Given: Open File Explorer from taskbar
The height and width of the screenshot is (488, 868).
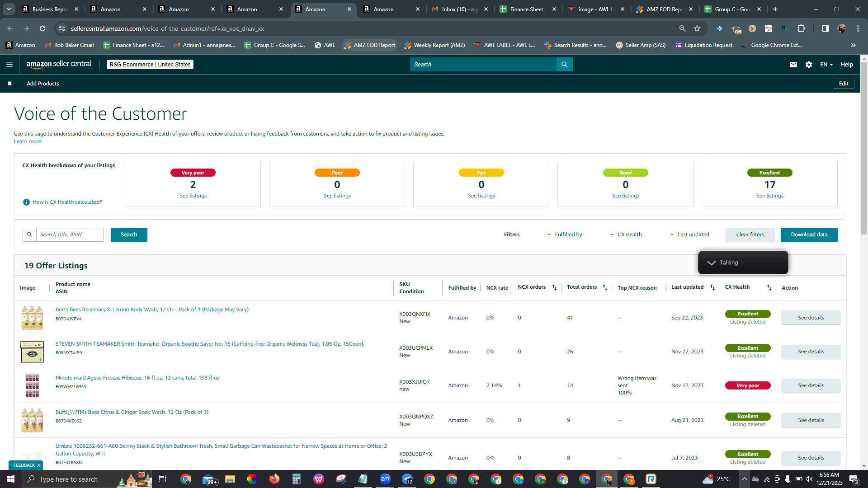Looking at the screenshot, I should tap(230, 479).
